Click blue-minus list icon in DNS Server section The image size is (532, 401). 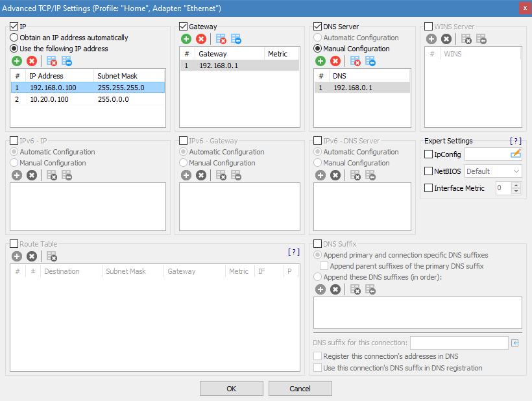click(370, 61)
